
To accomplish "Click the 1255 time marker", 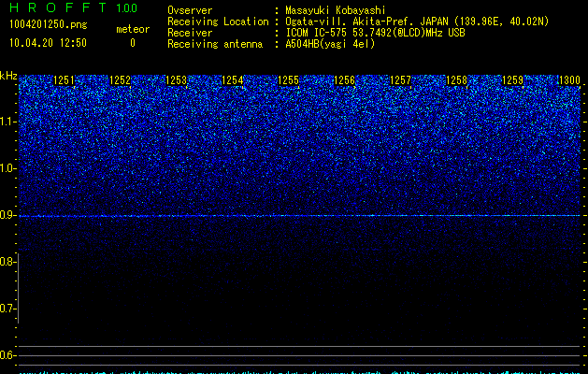I will coord(288,80).
